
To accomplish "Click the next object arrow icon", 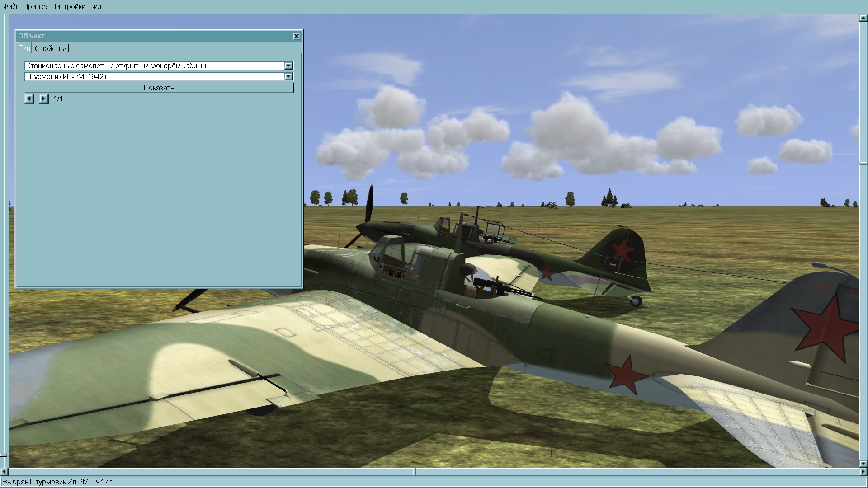I will click(x=43, y=99).
